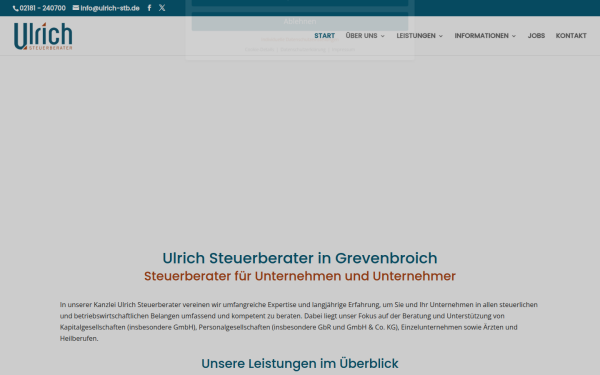
Task: Click heading 'Ulrich Steuerberater in Grevenbroich'
Action: (x=300, y=258)
